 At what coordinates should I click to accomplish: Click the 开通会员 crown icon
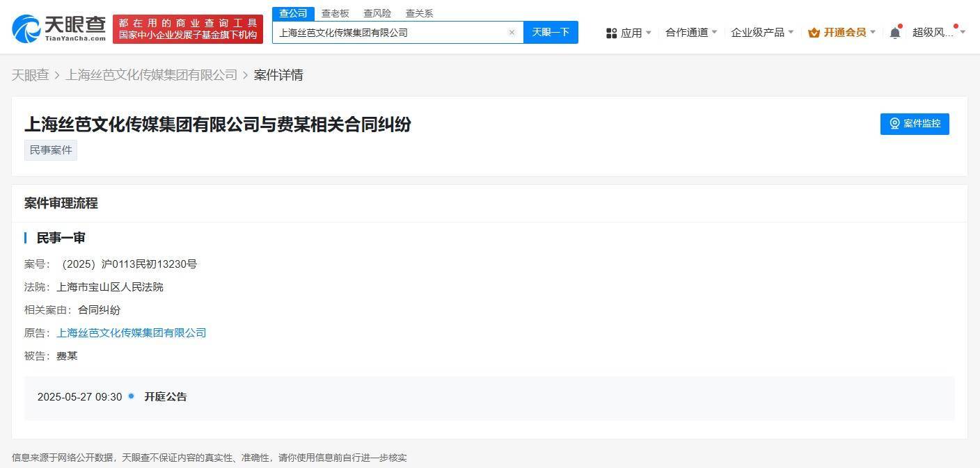(814, 33)
